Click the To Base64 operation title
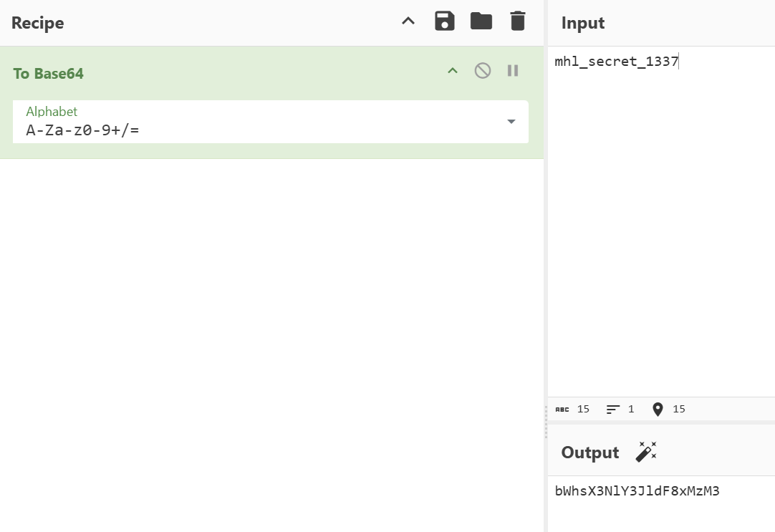The height and width of the screenshot is (532, 775). tap(48, 74)
